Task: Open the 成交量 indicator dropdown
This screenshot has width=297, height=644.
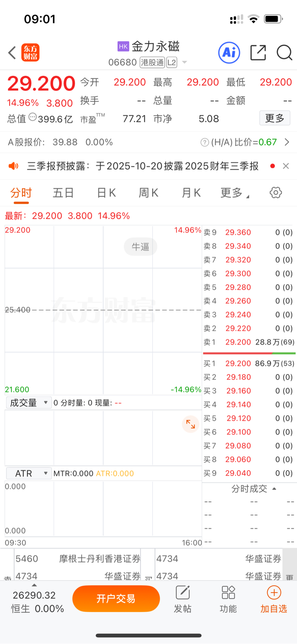Action: [x=29, y=403]
